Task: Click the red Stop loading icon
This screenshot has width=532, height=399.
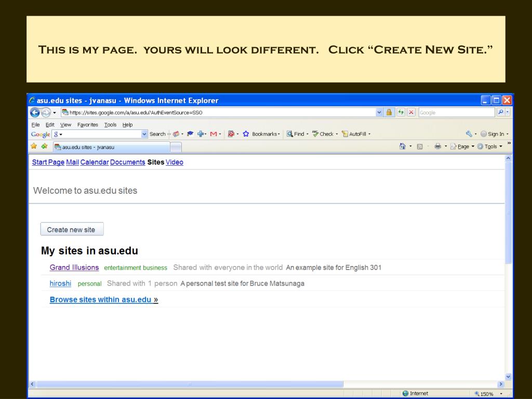Action: (x=411, y=112)
